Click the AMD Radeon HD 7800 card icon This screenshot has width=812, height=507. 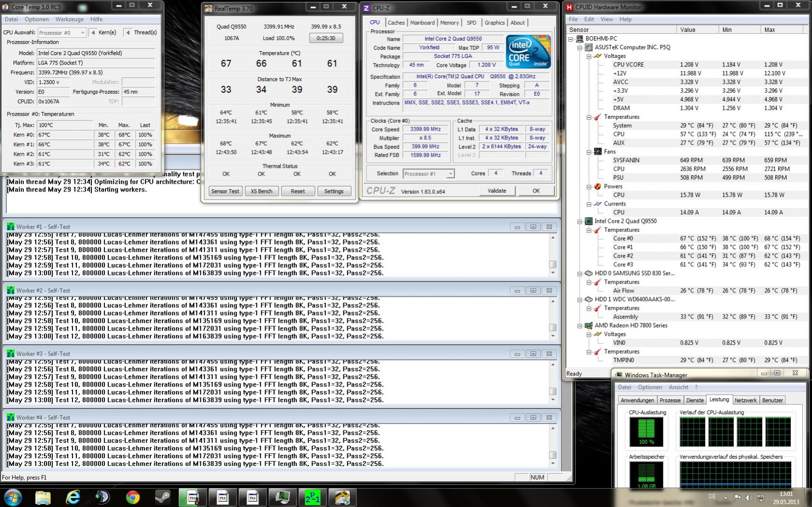(x=589, y=326)
